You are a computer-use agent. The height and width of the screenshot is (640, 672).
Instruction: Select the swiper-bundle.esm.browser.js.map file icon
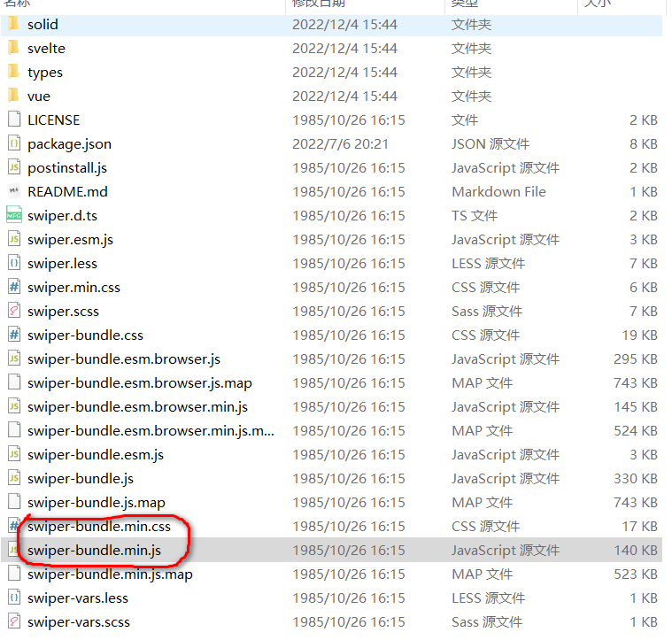pos(14,382)
